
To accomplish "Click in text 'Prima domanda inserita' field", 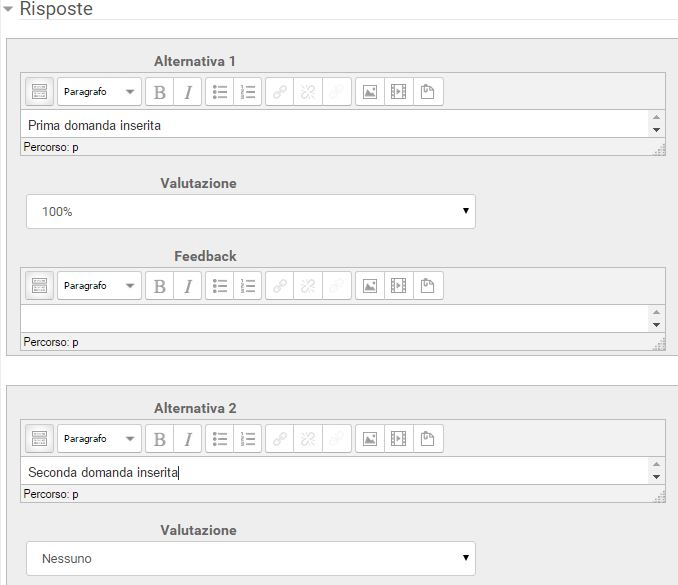I will tap(334, 124).
